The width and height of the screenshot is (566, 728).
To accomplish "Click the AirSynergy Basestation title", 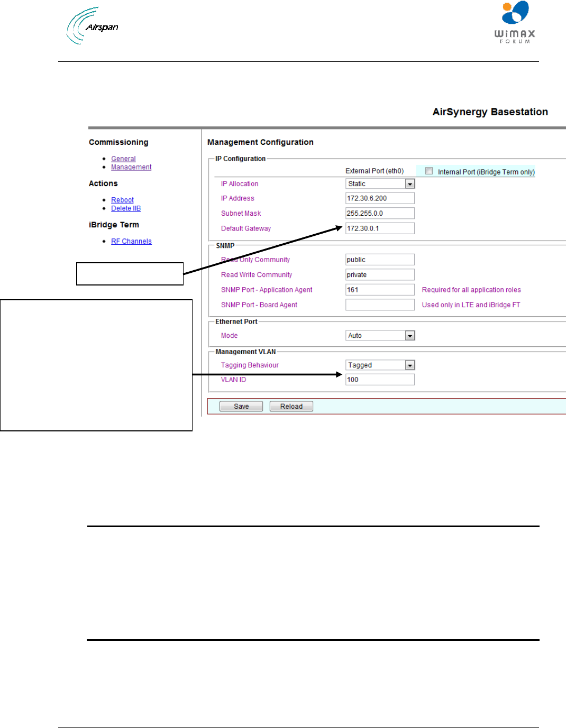I will [x=490, y=112].
